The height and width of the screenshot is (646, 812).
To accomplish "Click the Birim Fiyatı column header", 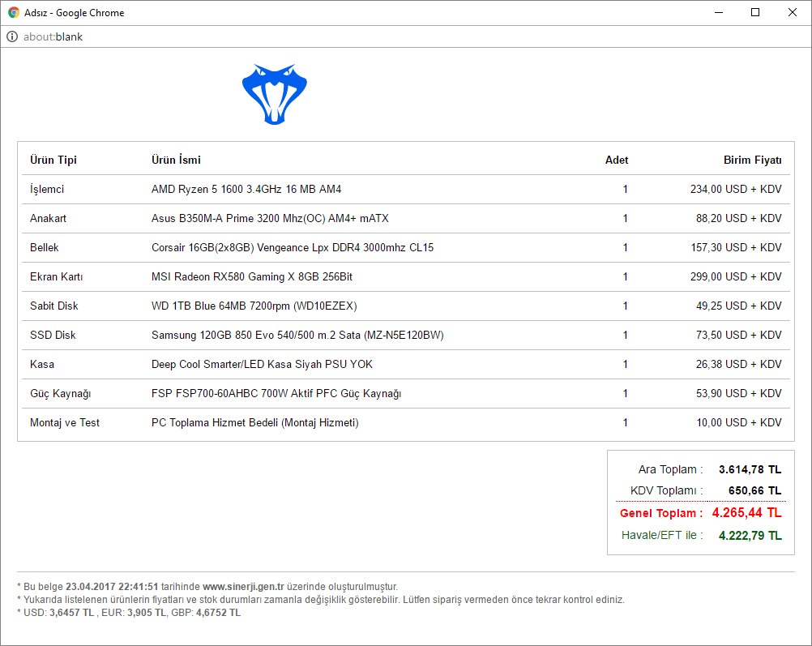I will click(x=753, y=160).
